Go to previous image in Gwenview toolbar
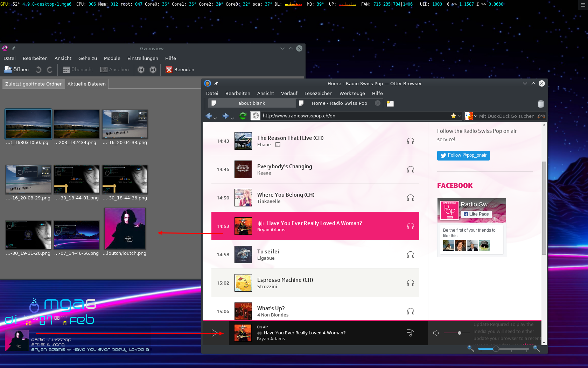Image resolution: width=588 pixels, height=368 pixels. pos(141,69)
